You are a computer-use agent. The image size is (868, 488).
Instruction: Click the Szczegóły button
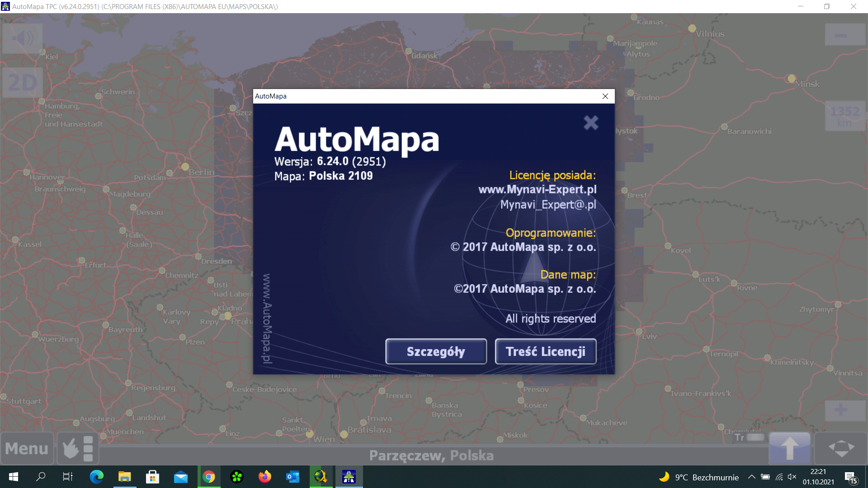pos(436,352)
